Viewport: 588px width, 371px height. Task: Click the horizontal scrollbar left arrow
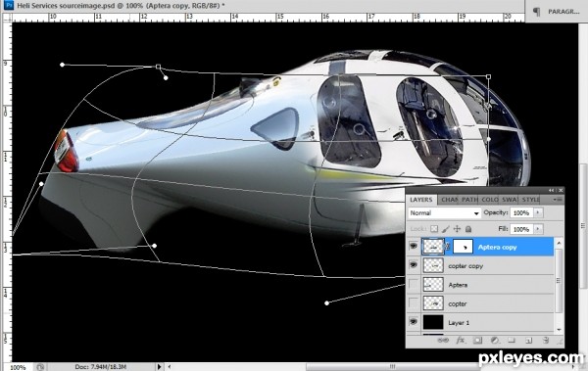[170, 367]
